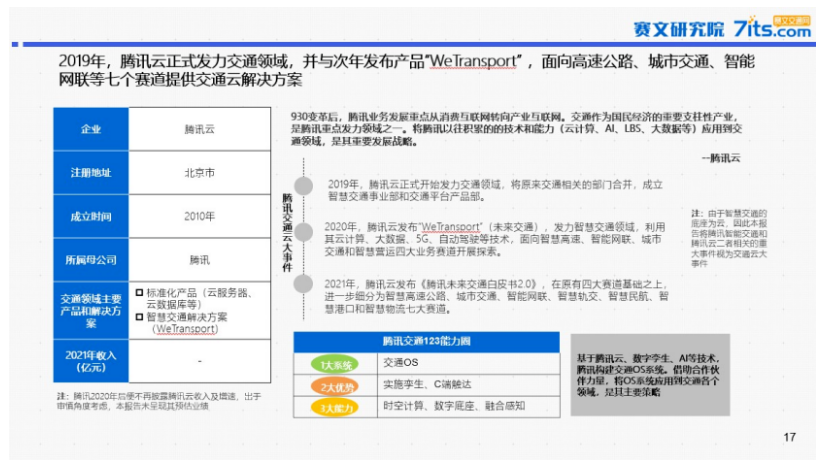Click the 2010年 table value
The height and width of the screenshot is (463, 823).
(199, 216)
